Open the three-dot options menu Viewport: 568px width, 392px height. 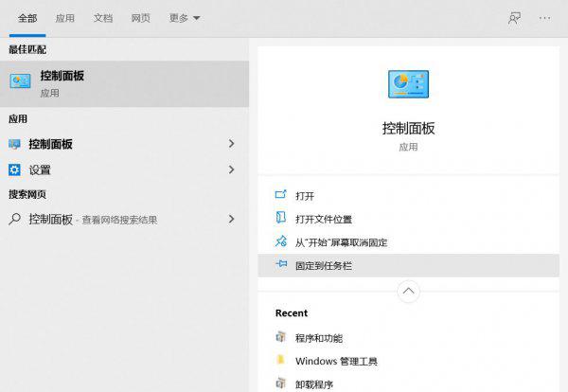tap(544, 18)
